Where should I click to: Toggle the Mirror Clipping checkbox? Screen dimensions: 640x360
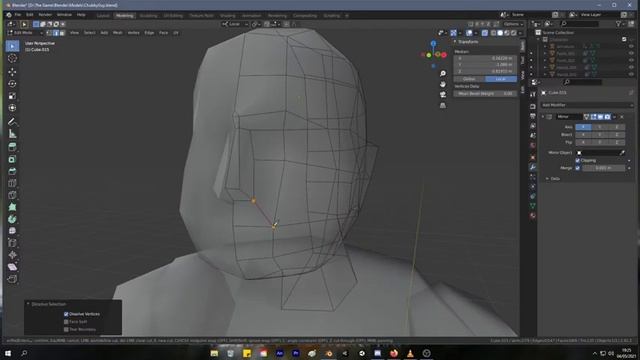pos(578,160)
